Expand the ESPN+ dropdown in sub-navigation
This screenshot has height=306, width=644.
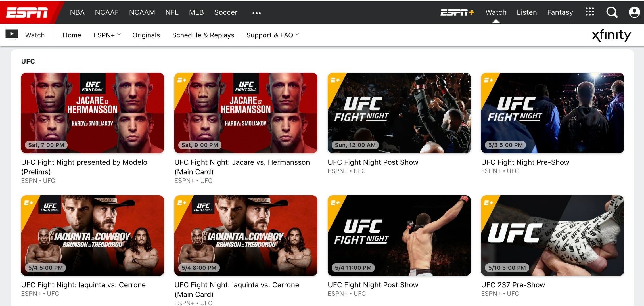tap(107, 35)
